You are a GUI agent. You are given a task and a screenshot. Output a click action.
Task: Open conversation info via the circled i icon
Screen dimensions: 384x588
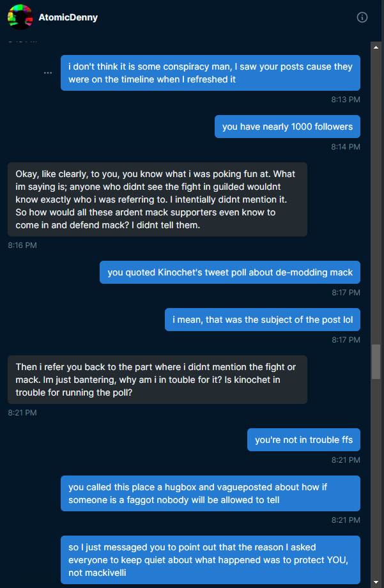362,18
